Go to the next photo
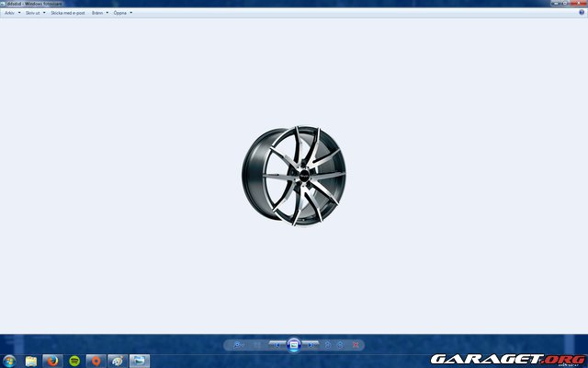Screen dimensions: 588x368 click(311, 345)
